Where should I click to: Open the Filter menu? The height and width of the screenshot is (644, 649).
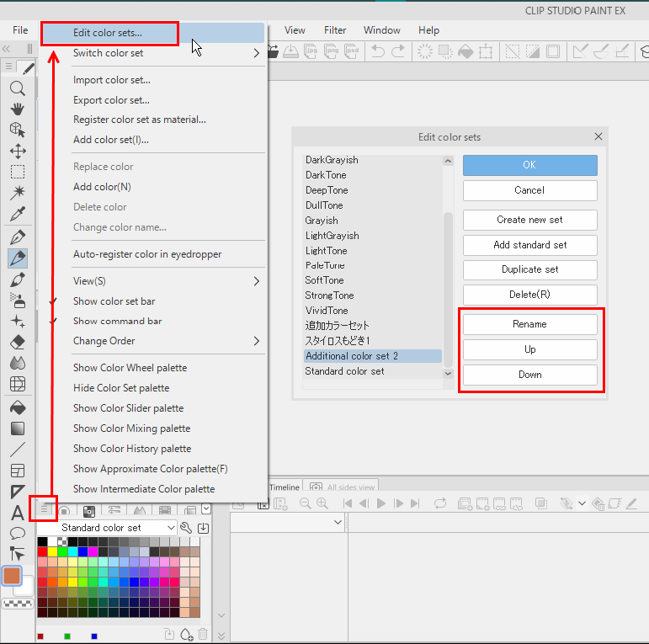(x=335, y=30)
